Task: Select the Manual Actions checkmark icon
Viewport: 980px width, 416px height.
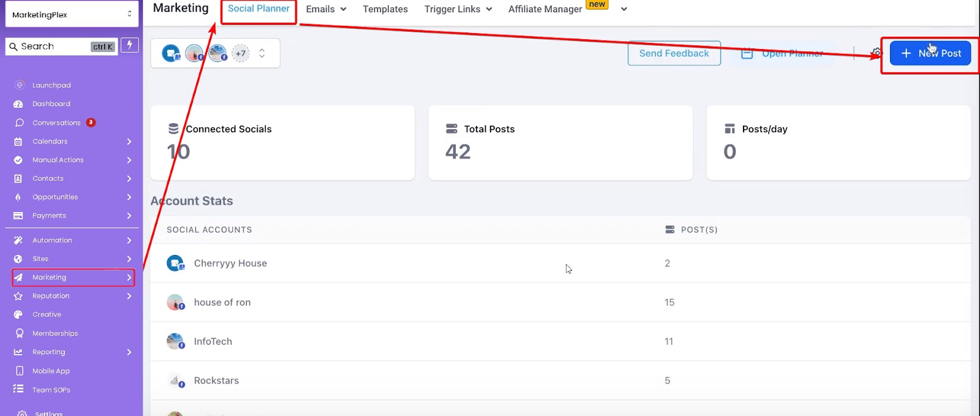Action: tap(18, 160)
